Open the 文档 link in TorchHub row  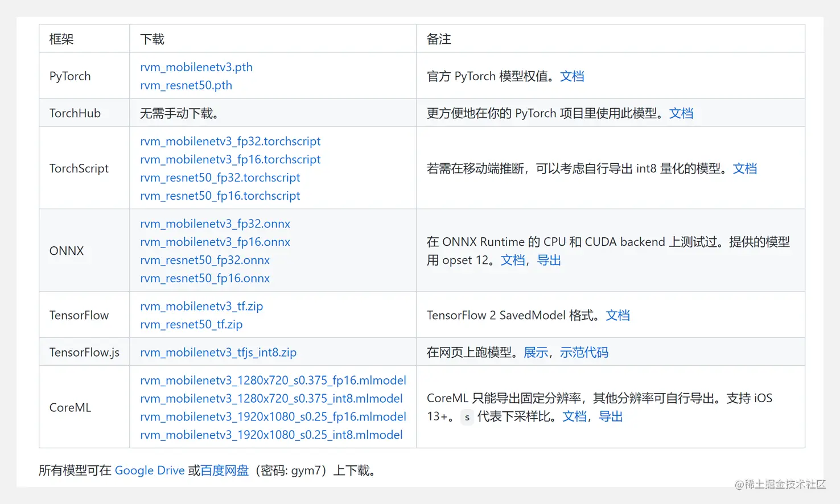(681, 113)
